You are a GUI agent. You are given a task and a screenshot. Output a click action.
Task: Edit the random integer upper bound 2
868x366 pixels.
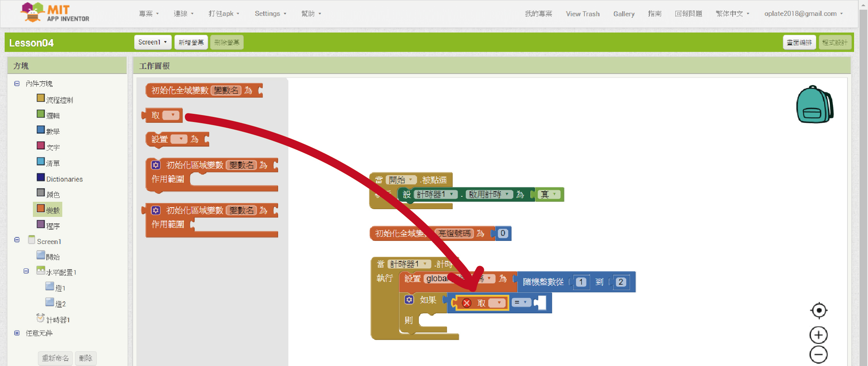coord(621,282)
